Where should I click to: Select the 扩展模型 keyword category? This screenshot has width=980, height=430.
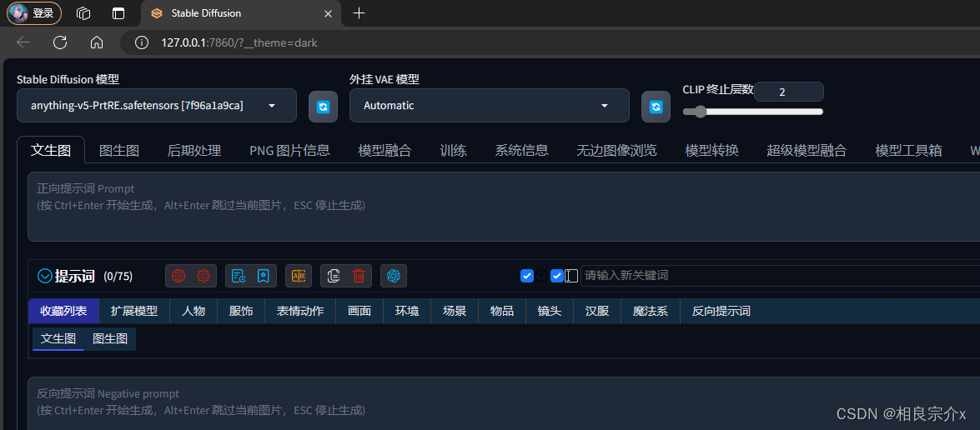coord(134,311)
